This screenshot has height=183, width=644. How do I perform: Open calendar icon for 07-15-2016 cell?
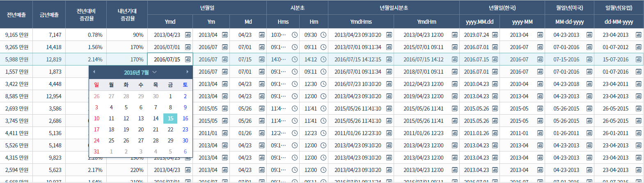tap(589, 59)
